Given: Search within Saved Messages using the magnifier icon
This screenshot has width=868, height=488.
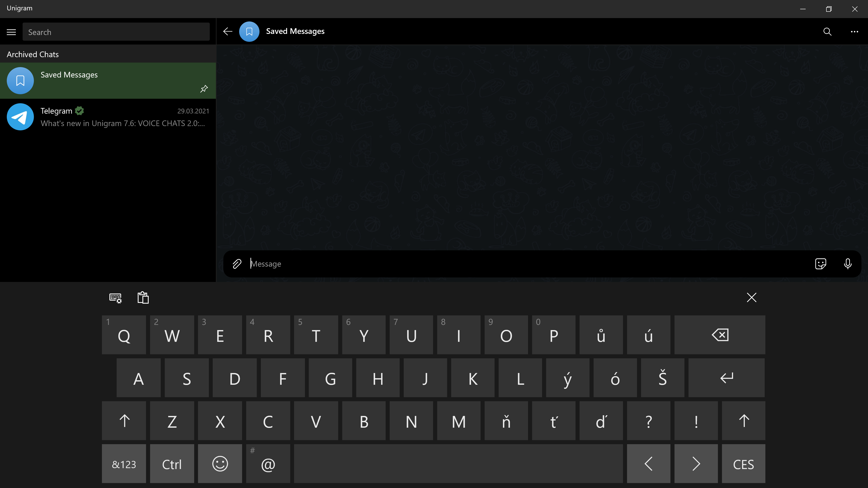Looking at the screenshot, I should point(827,32).
